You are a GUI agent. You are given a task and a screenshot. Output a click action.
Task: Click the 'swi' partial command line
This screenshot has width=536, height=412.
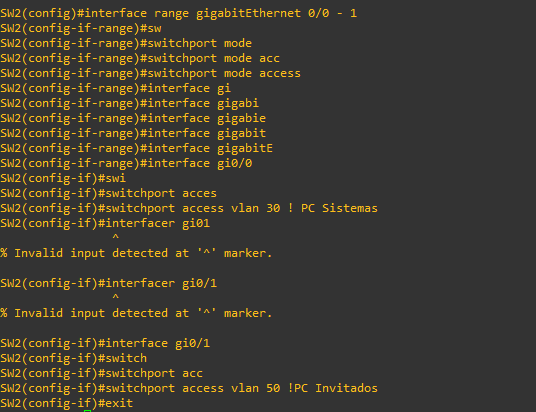pos(116,178)
